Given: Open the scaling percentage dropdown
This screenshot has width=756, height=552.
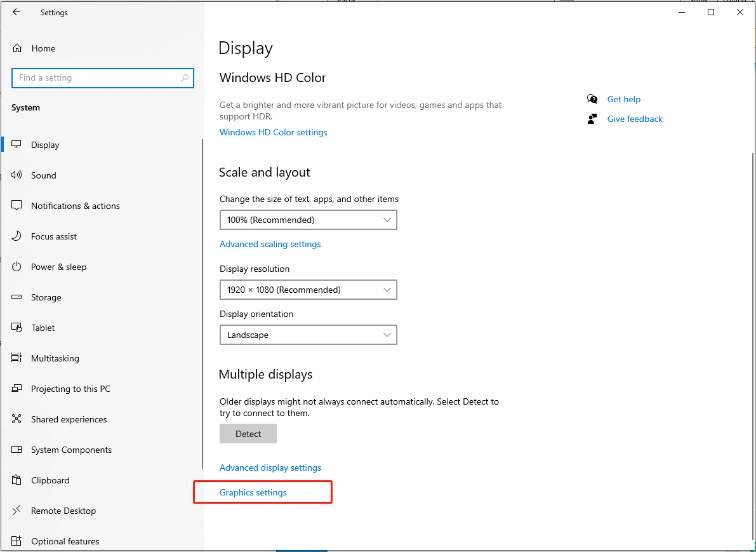Looking at the screenshot, I should point(308,220).
